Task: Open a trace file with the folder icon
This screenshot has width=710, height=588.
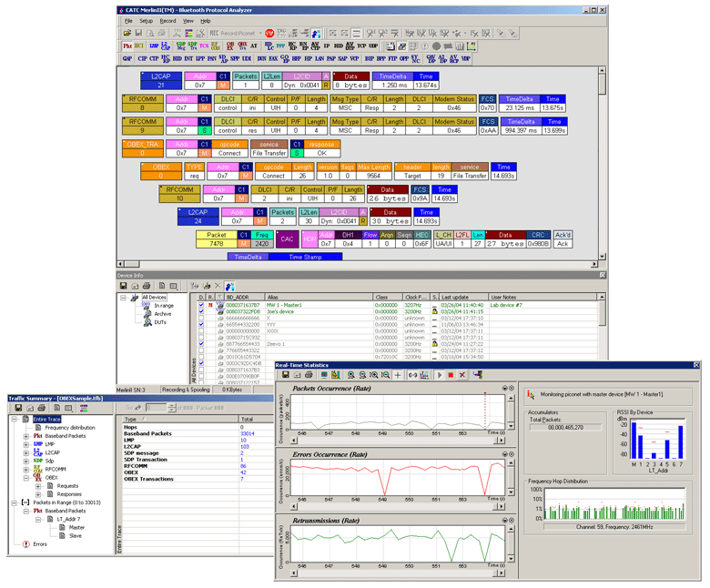Action: point(127,33)
